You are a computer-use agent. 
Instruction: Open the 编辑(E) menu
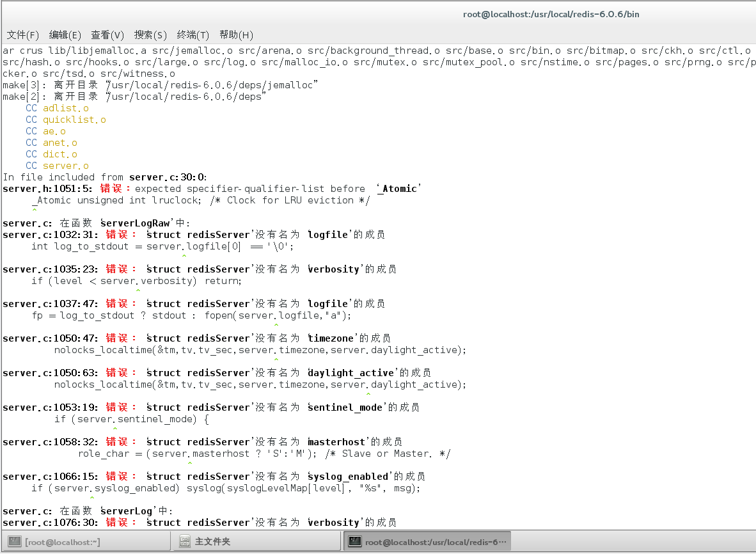point(65,35)
